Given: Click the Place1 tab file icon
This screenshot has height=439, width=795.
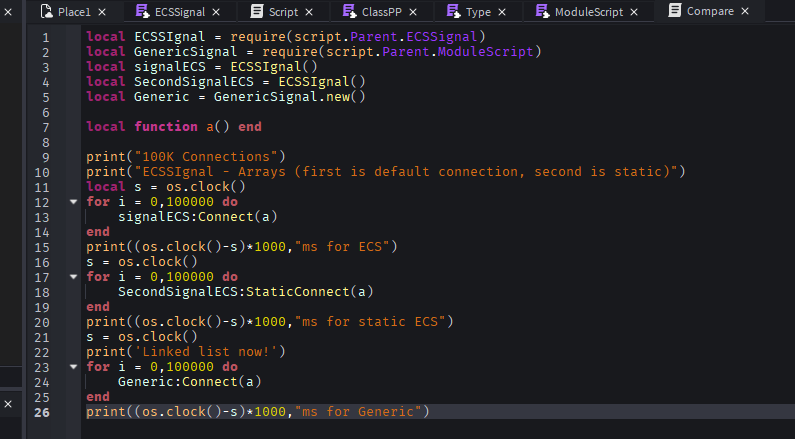Looking at the screenshot, I should 47,11.
